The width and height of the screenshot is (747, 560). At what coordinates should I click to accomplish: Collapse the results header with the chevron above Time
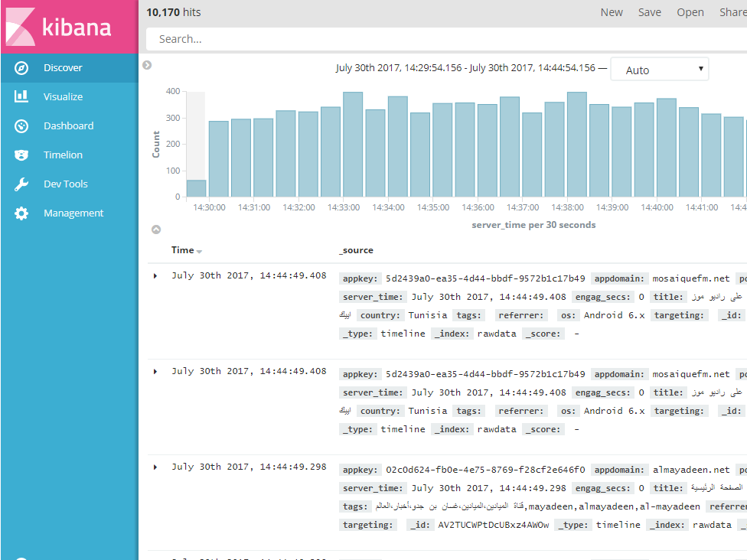(156, 229)
